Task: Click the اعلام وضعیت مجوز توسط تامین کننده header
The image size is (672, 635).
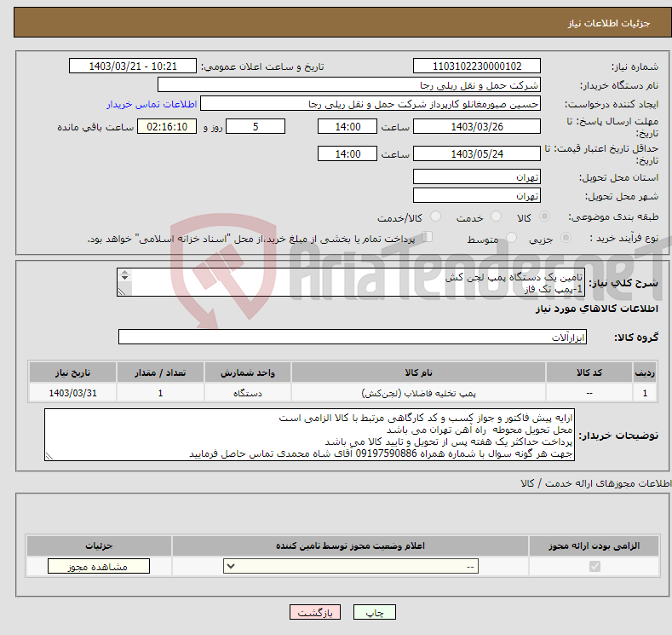Action: click(x=350, y=546)
